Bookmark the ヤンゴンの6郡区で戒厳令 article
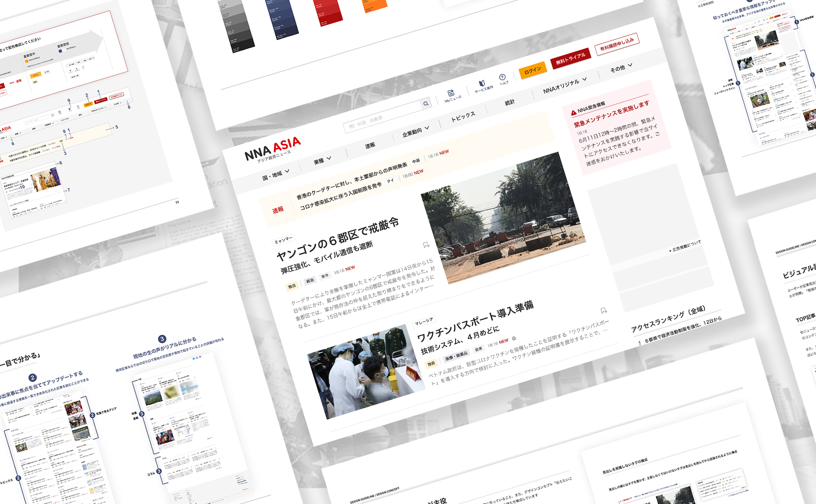Viewport: 816px width, 504px height. click(426, 245)
